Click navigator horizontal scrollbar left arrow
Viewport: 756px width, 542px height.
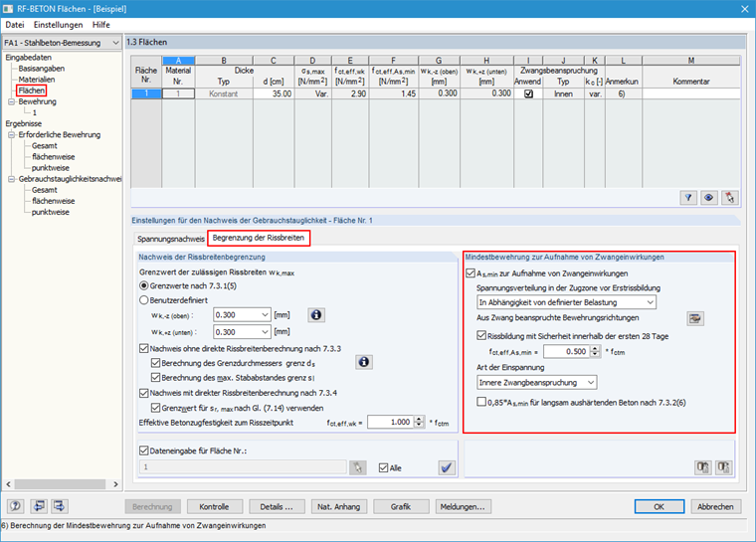pos(8,484)
